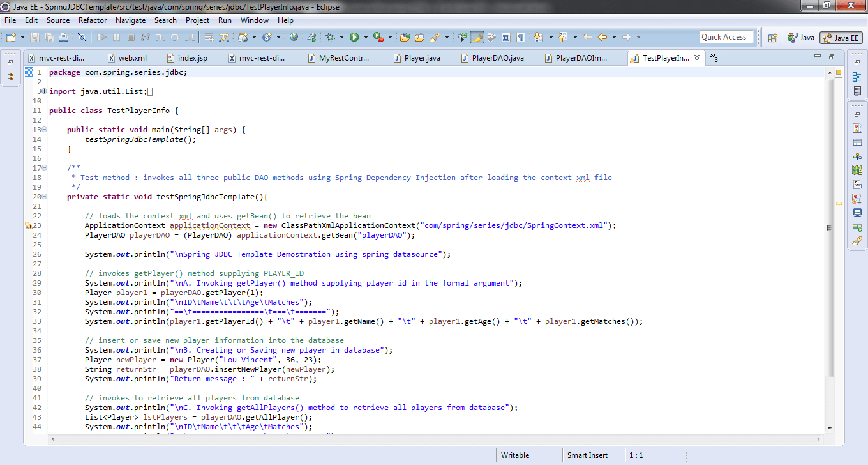Toggle Skip All Breakpoints

pyautogui.click(x=81, y=37)
